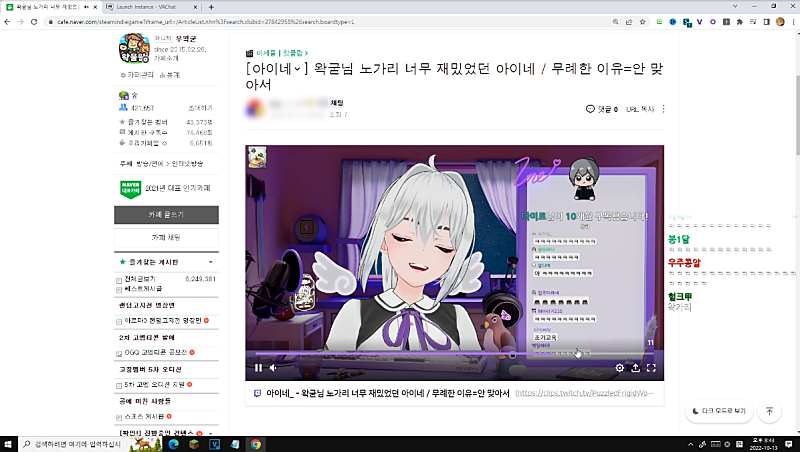Go back with the browser back arrow
Viewport: 800px width, 452px height.
click(7, 22)
